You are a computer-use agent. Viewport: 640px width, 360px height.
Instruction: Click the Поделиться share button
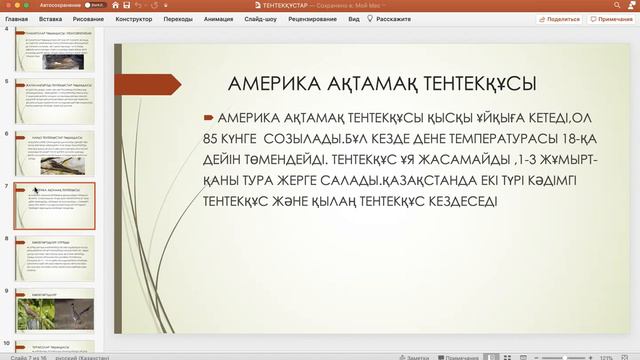click(x=559, y=19)
